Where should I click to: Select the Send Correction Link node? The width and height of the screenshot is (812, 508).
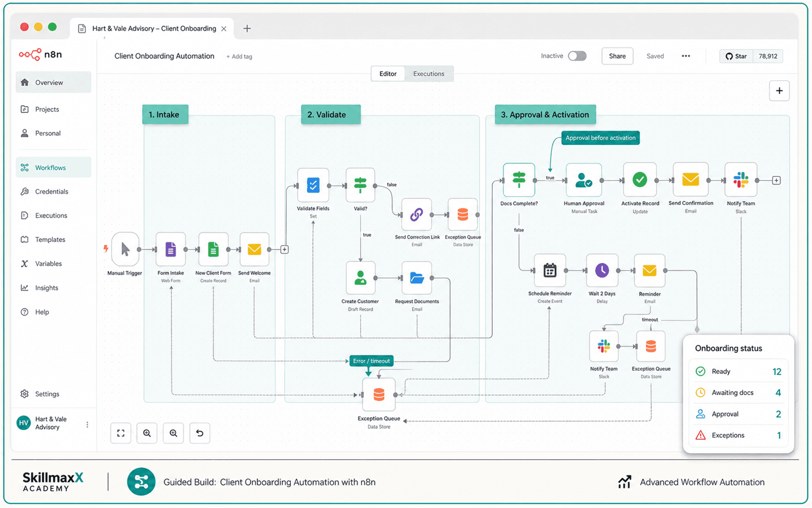pos(417,214)
